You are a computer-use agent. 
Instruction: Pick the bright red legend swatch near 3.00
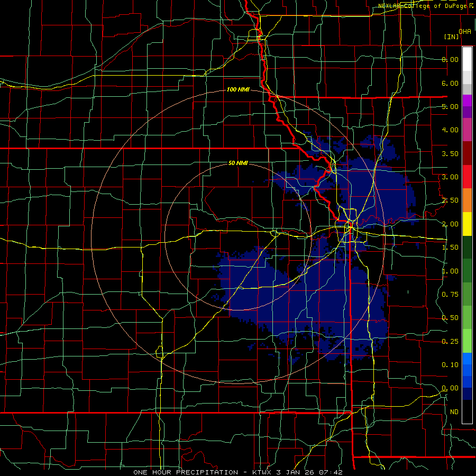pos(467,177)
